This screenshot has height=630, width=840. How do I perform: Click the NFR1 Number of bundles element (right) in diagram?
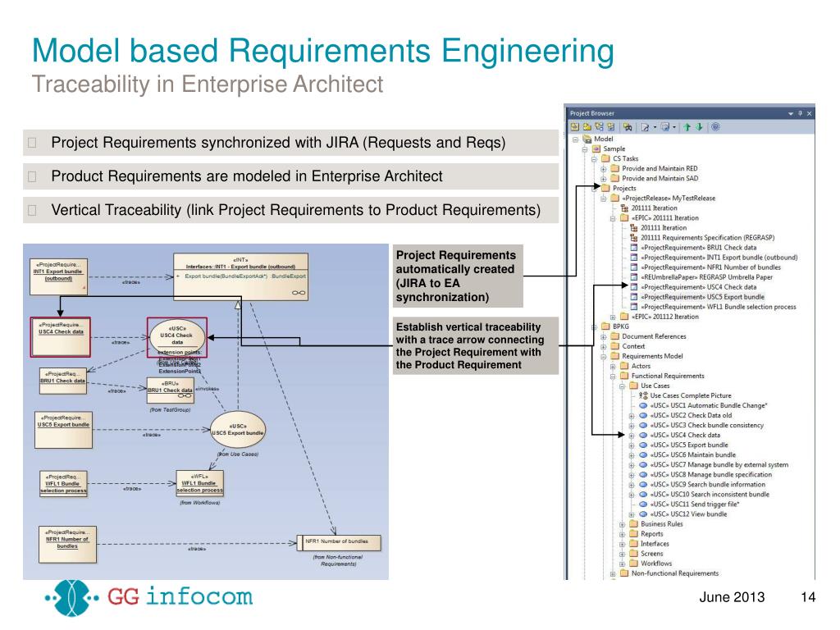[339, 543]
